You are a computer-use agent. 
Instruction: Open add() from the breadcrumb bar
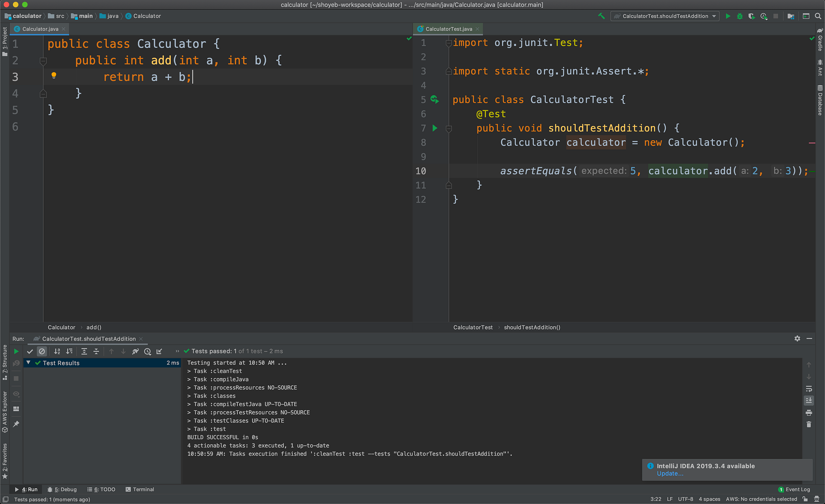[94, 327]
